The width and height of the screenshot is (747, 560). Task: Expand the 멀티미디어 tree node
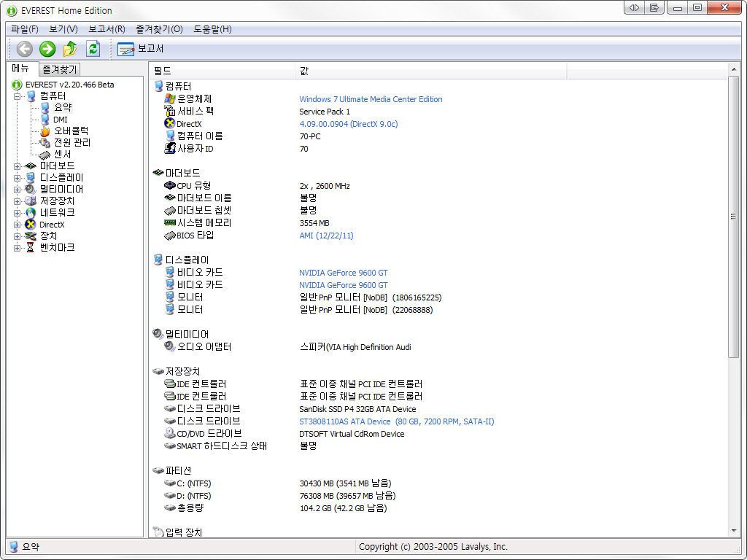pyautogui.click(x=18, y=190)
